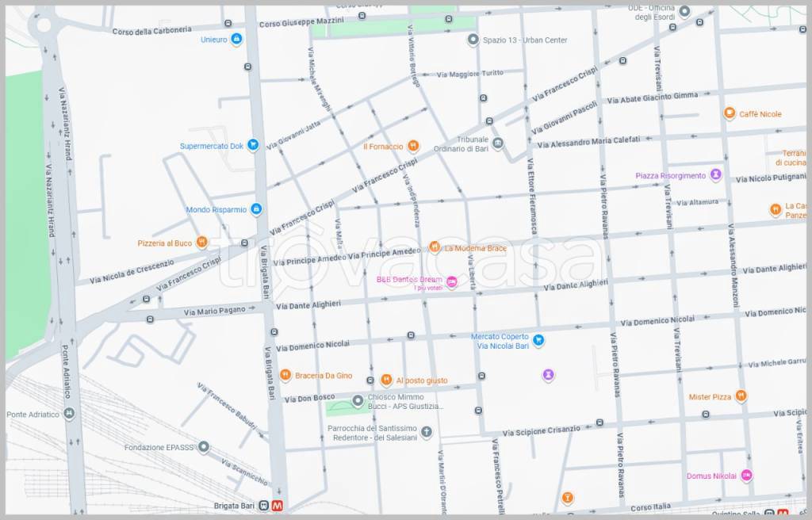Open the ODE - Officina degli Esordi marker

(x=684, y=11)
